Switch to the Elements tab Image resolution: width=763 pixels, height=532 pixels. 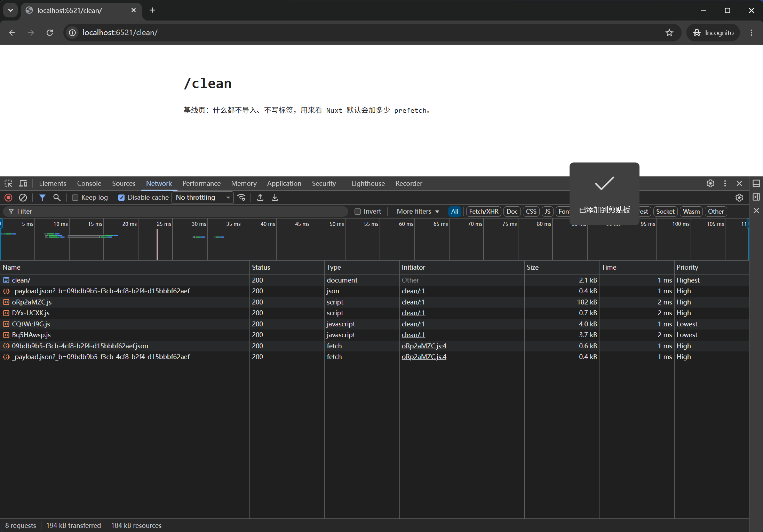pos(53,183)
